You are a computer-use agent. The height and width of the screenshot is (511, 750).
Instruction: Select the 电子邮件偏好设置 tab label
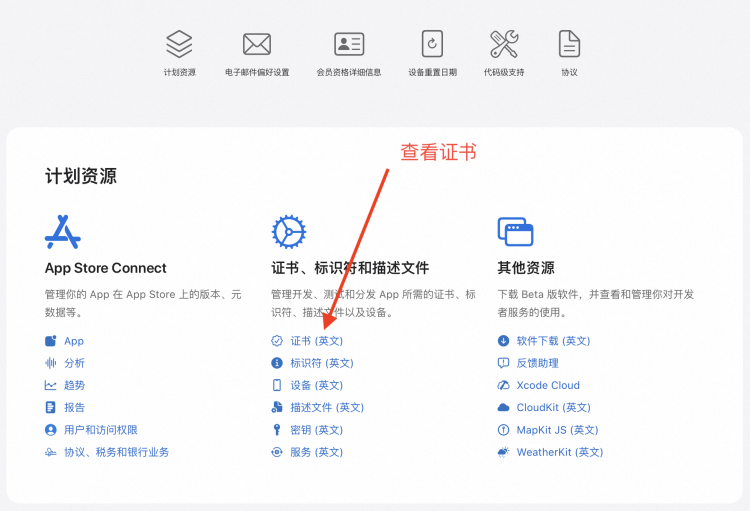click(257, 72)
